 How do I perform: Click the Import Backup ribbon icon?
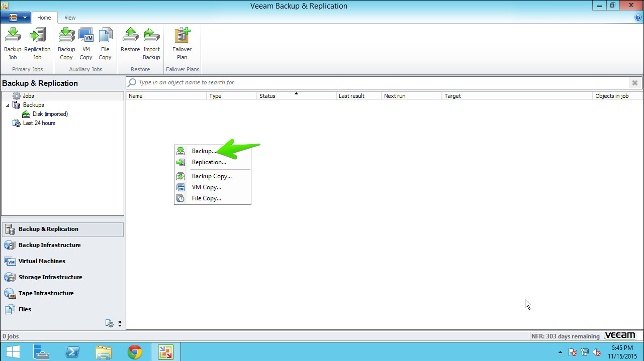[x=151, y=44]
